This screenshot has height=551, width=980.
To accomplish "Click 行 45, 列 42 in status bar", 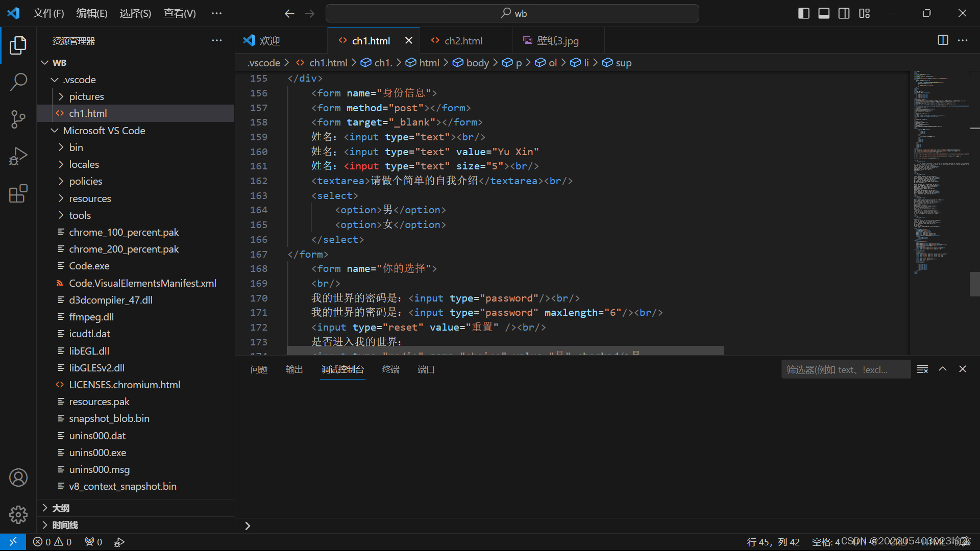I will 773,542.
